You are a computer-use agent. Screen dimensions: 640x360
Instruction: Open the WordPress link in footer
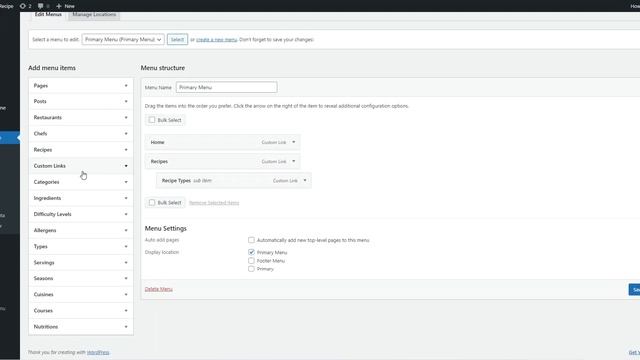pyautogui.click(x=98, y=352)
